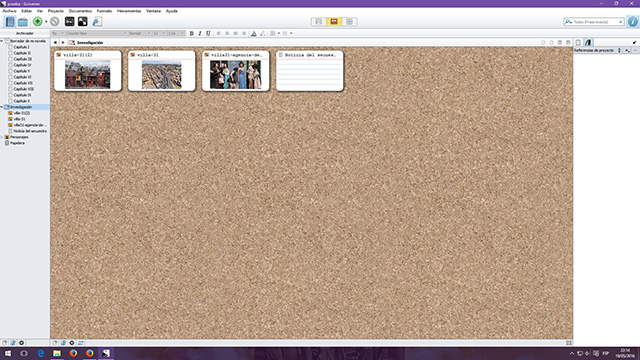The width and height of the screenshot is (640, 360).
Task: Align text left
Action: (x=218, y=33)
